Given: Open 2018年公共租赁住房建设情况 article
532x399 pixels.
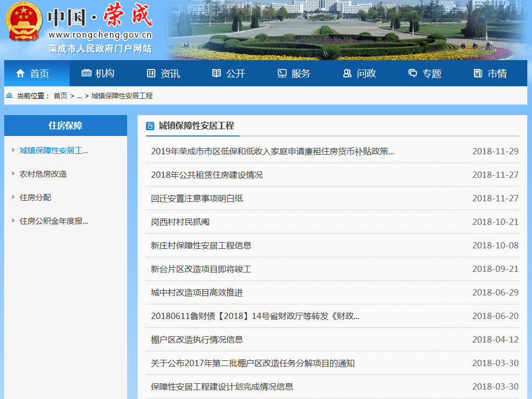Looking at the screenshot, I should tap(207, 175).
